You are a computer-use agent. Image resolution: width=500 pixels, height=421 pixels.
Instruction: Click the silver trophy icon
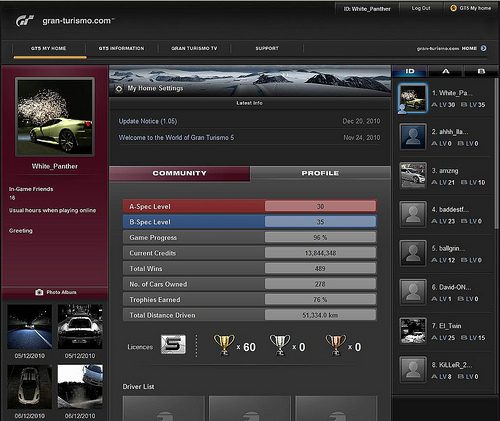(x=280, y=345)
